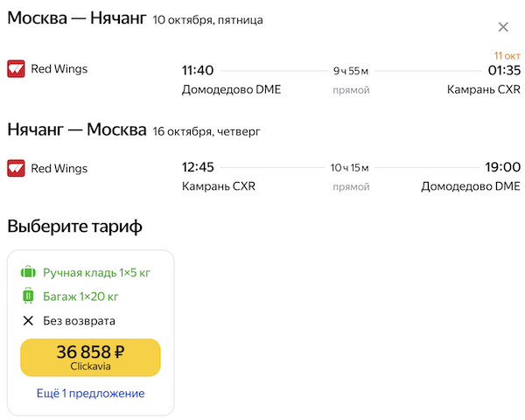Click the 9 ч 55 м duration label
Viewport: 525px width, 420px height.
[351, 71]
